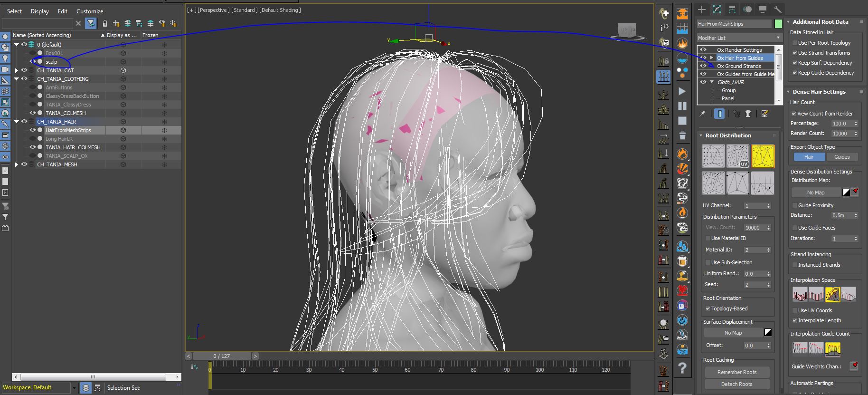This screenshot has height=395, width=868.
Task: Open the Modifier List dropdown
Action: tap(739, 38)
